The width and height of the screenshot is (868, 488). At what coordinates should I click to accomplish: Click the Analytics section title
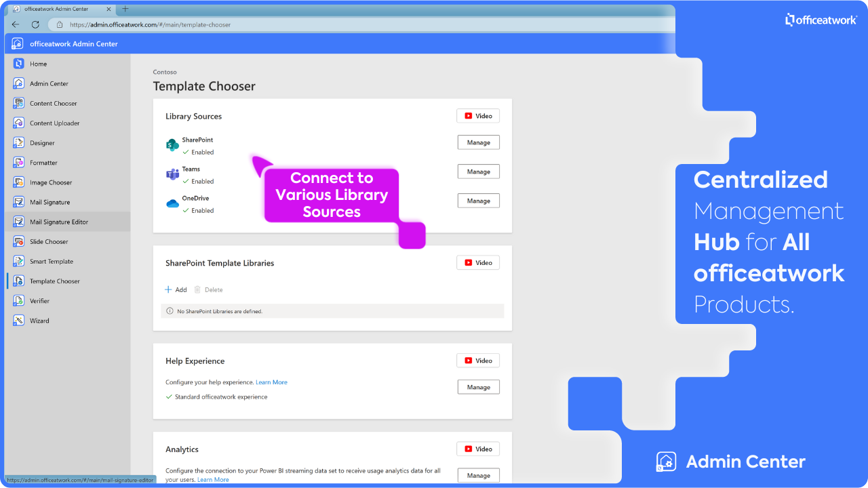click(182, 449)
